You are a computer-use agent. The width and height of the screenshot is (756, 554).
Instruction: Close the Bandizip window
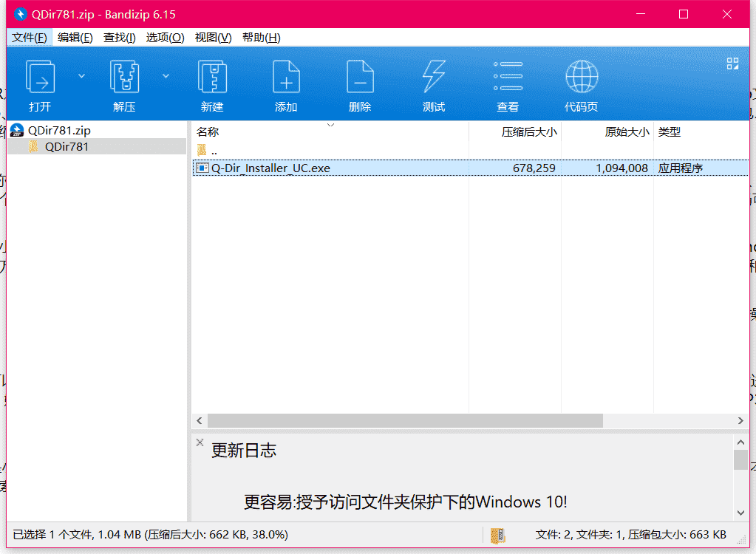[727, 14]
